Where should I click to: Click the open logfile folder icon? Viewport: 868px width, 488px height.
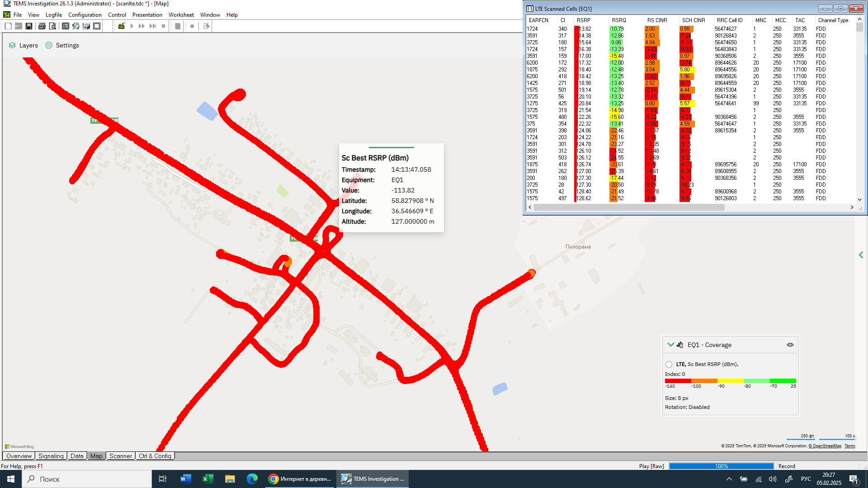point(121,26)
